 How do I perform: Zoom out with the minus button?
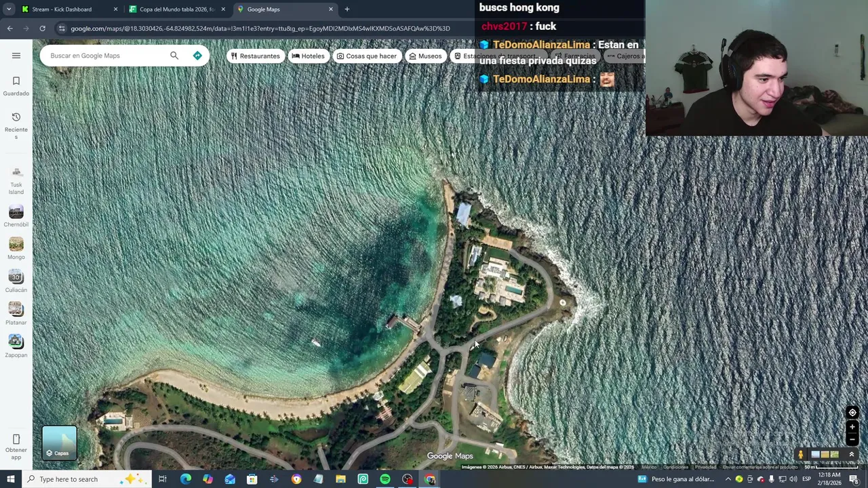point(852,439)
